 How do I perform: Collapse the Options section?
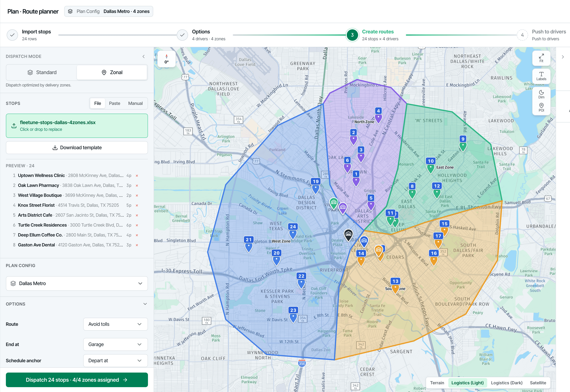(x=145, y=304)
